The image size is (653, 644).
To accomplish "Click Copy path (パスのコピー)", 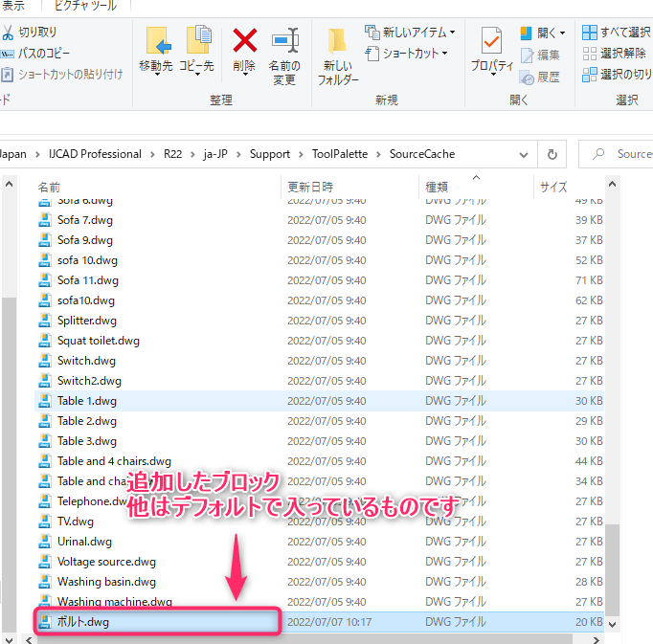I will (x=35, y=54).
